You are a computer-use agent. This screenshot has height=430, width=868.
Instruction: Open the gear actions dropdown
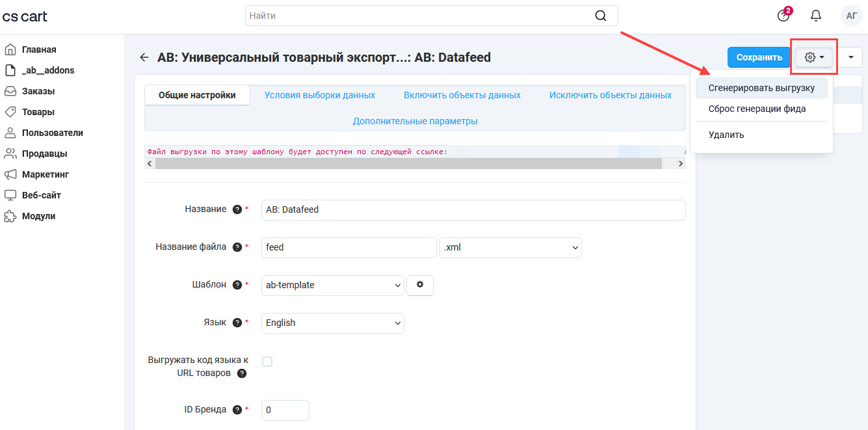[x=814, y=57]
